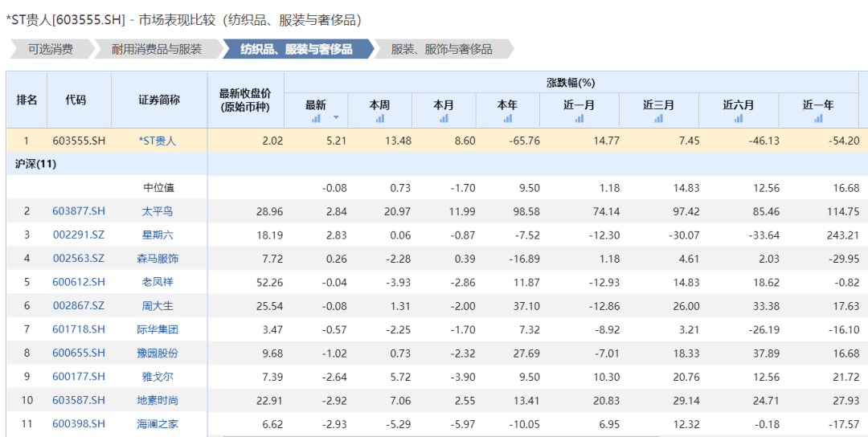Click the 22.91 closing price of 地素时尚
This screenshot has width=868, height=437.
[x=271, y=401]
